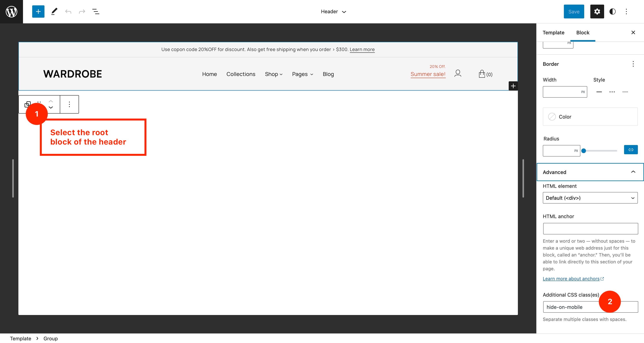Click the WordPress logo
644x343 pixels.
11,11
